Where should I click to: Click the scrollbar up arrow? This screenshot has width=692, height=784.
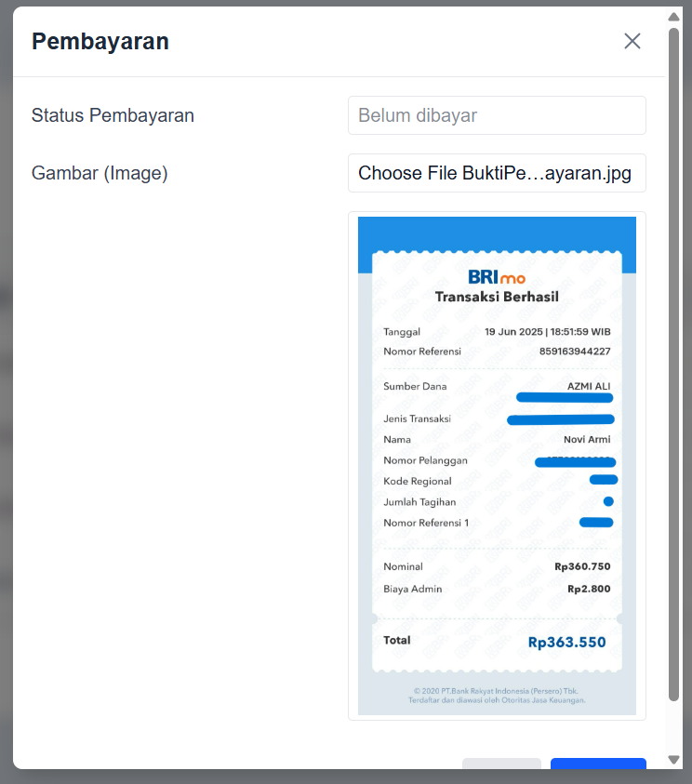point(673,17)
